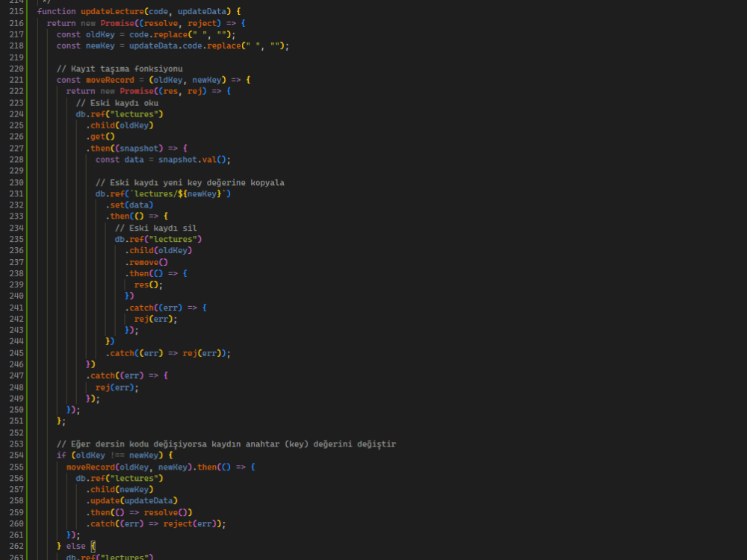The width and height of the screenshot is (747, 560).
Task: Click line number 215 in the gutter
Action: (x=16, y=11)
